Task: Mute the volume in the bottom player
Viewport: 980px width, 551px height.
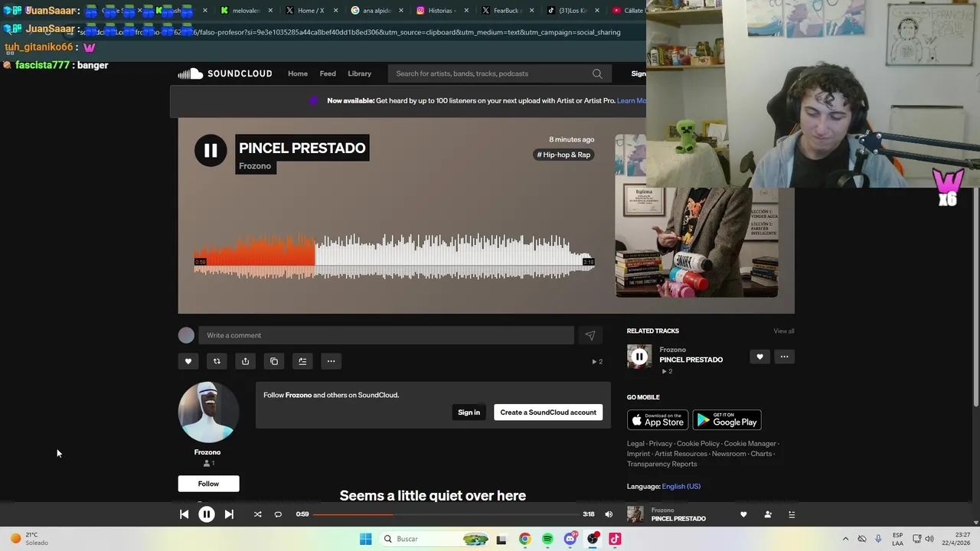Action: tap(609, 514)
